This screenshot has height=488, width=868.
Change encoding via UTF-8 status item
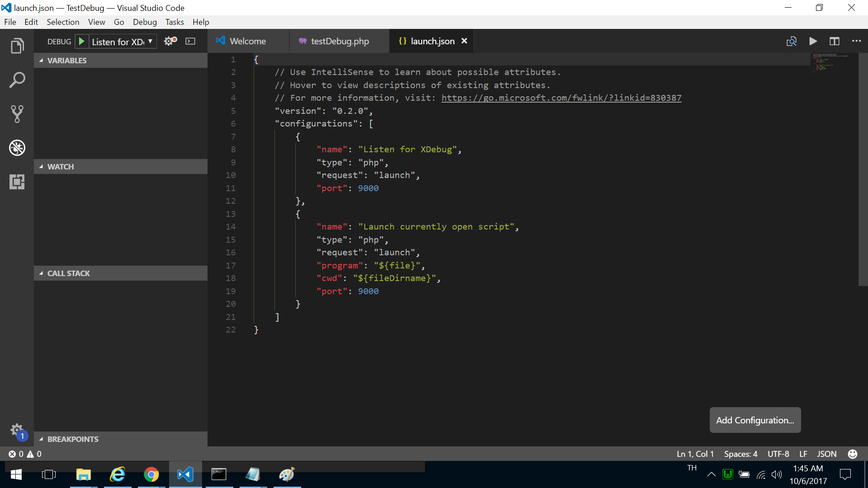tap(778, 454)
